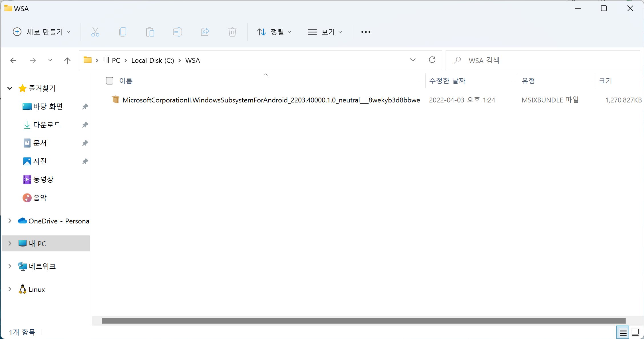Click the Copy icon in toolbar
This screenshot has width=644, height=339.
click(123, 32)
